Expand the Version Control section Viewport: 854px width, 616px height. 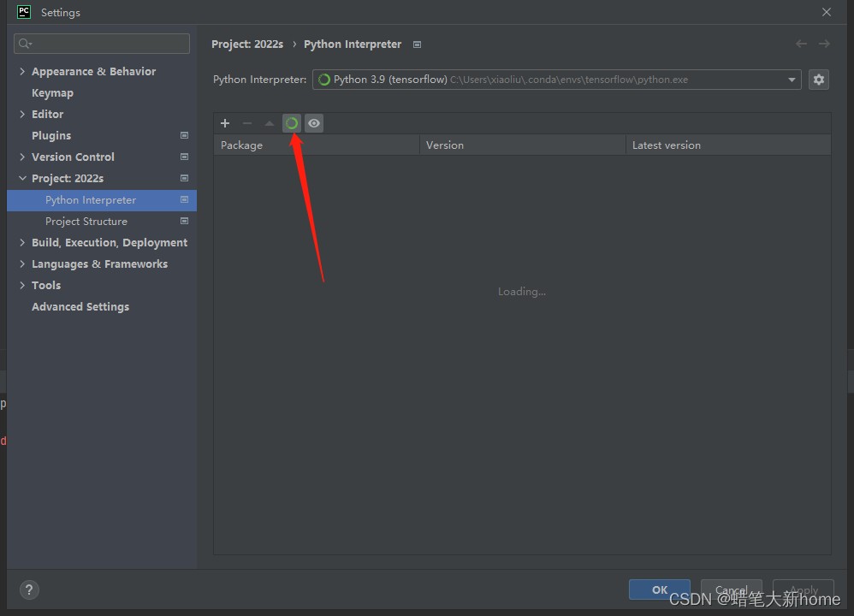click(x=22, y=157)
